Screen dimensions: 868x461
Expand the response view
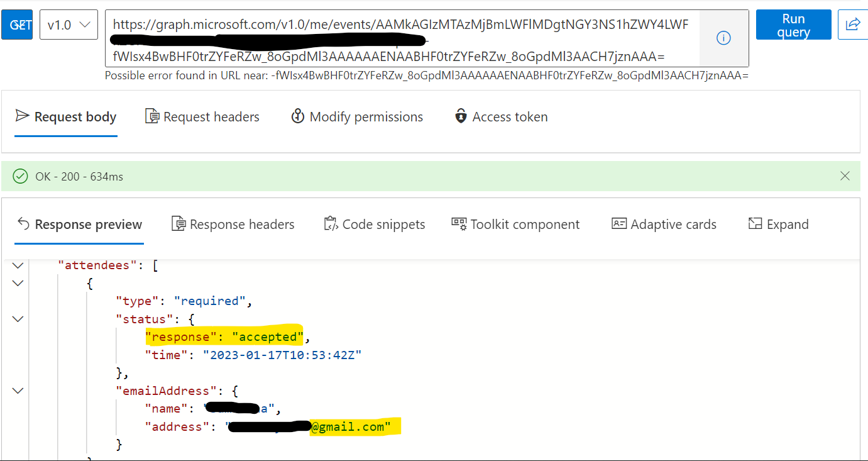pos(778,225)
